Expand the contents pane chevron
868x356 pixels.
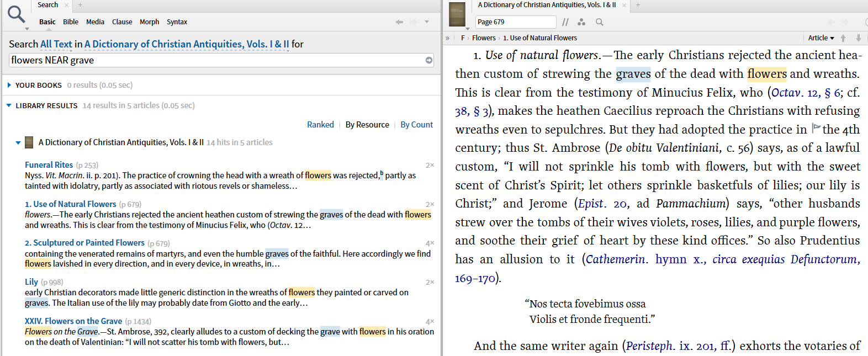pos(447,38)
